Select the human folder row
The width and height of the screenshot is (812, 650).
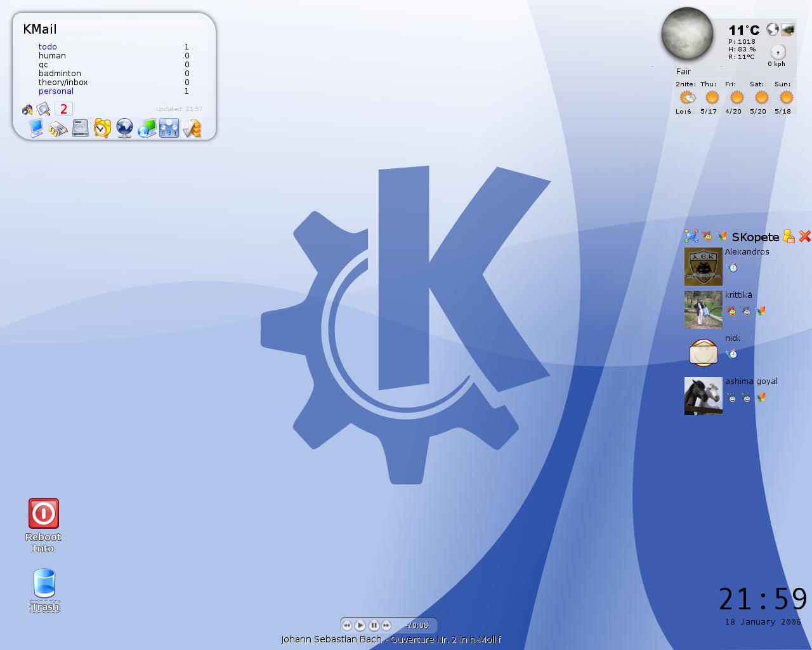[114, 55]
